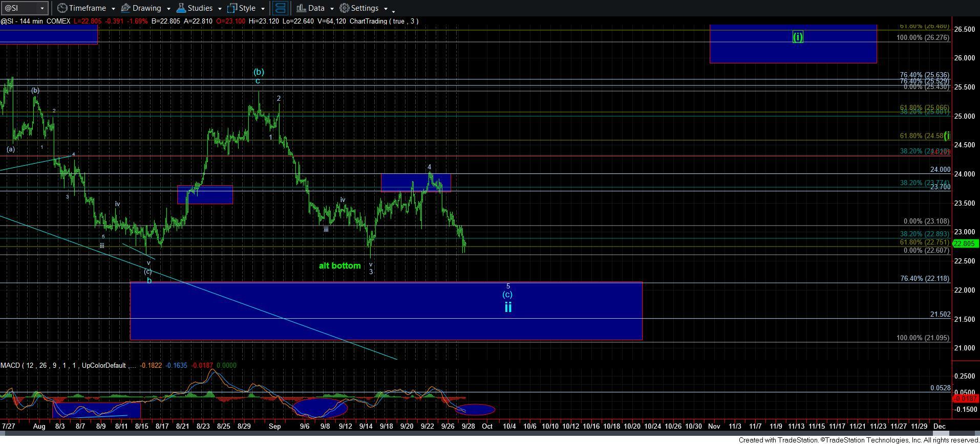Click the "Oct" date axis label
Screen dimensions: 980x444
coord(487,426)
